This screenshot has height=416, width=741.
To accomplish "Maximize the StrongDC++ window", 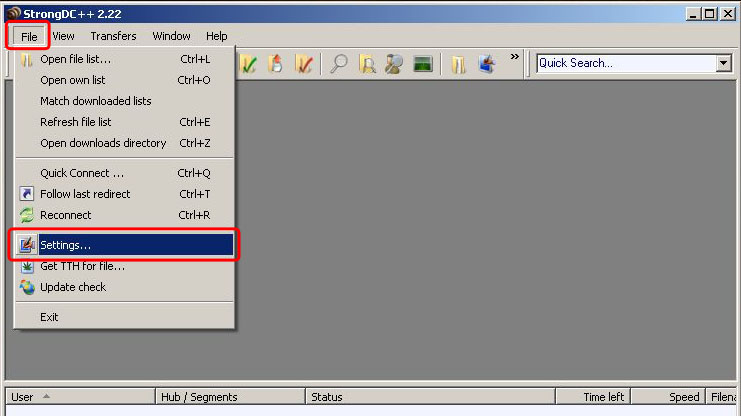I will pyautogui.click(x=709, y=14).
